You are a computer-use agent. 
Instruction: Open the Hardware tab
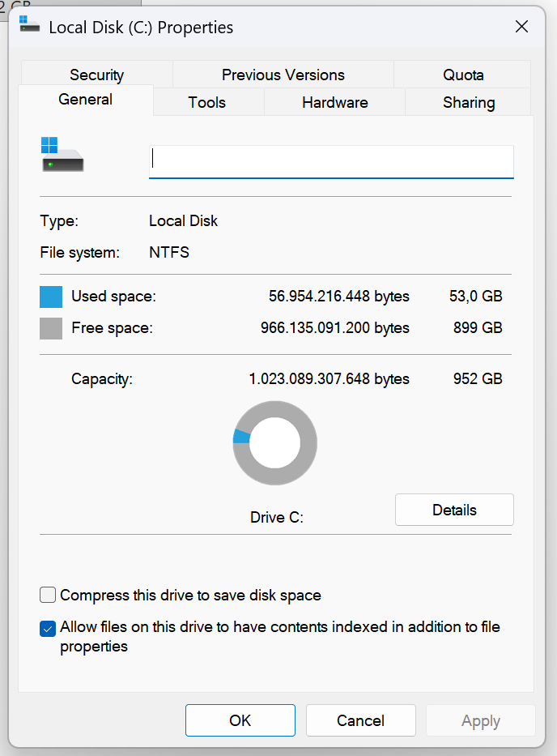335,102
